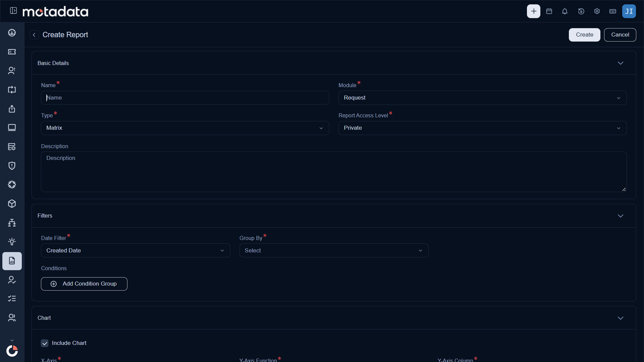Click Add Condition Group button
Image resolution: width=644 pixels, height=362 pixels.
(84, 284)
